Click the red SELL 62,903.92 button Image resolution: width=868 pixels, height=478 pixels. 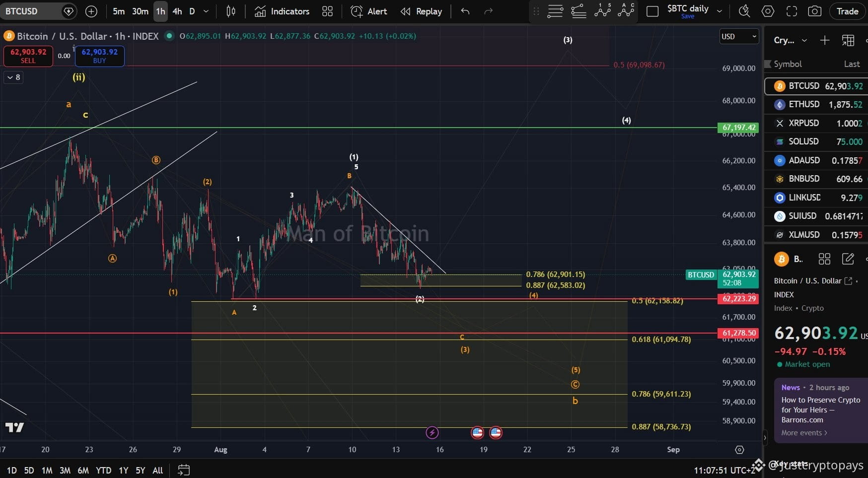[x=28, y=56]
